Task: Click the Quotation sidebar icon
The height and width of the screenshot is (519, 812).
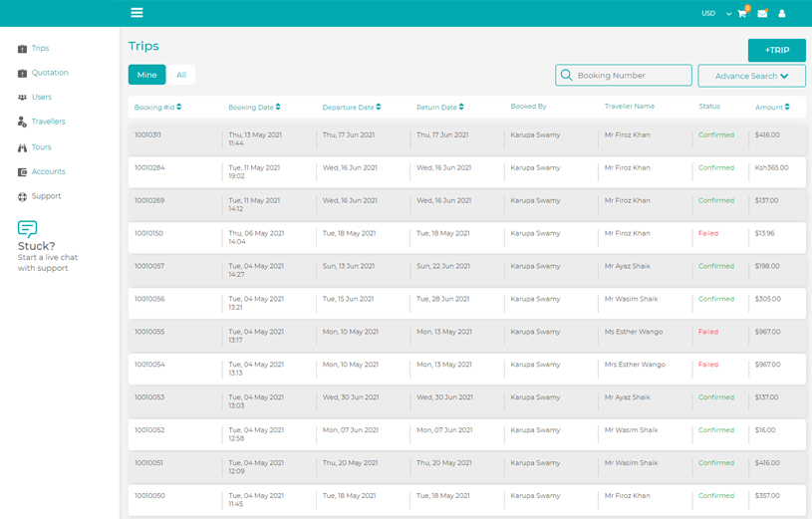Action: [22, 73]
